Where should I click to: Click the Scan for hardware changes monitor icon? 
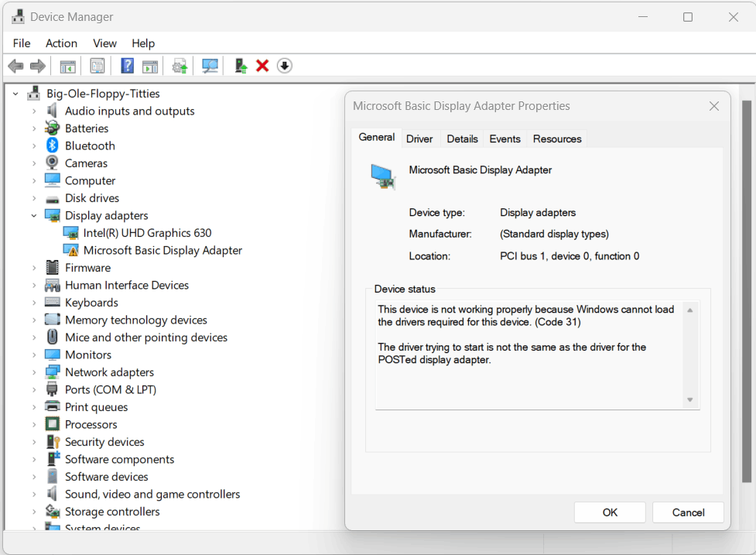click(210, 66)
